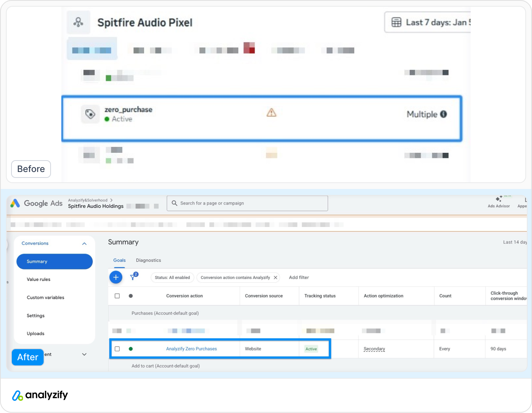Click the warning triangle in zero_purchase row
This screenshot has height=413, width=532.
(272, 113)
